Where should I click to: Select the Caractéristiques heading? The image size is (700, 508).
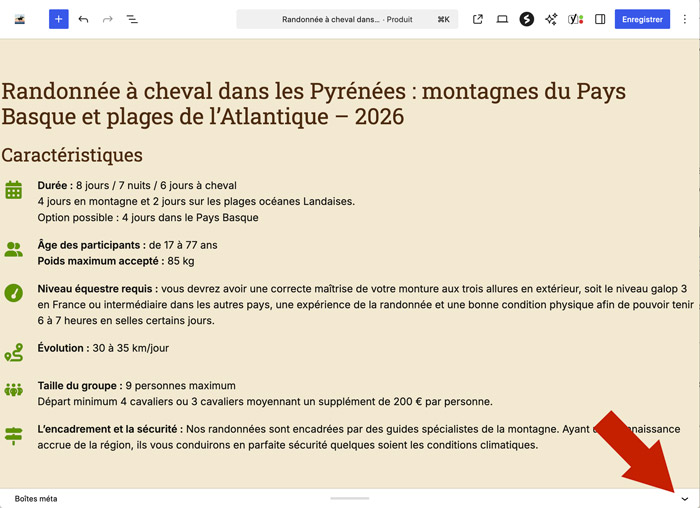coord(72,155)
